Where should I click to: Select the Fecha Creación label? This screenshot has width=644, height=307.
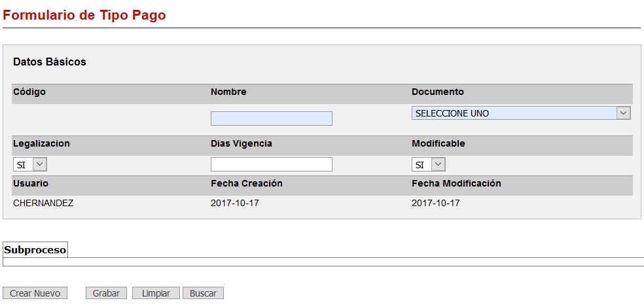point(246,183)
